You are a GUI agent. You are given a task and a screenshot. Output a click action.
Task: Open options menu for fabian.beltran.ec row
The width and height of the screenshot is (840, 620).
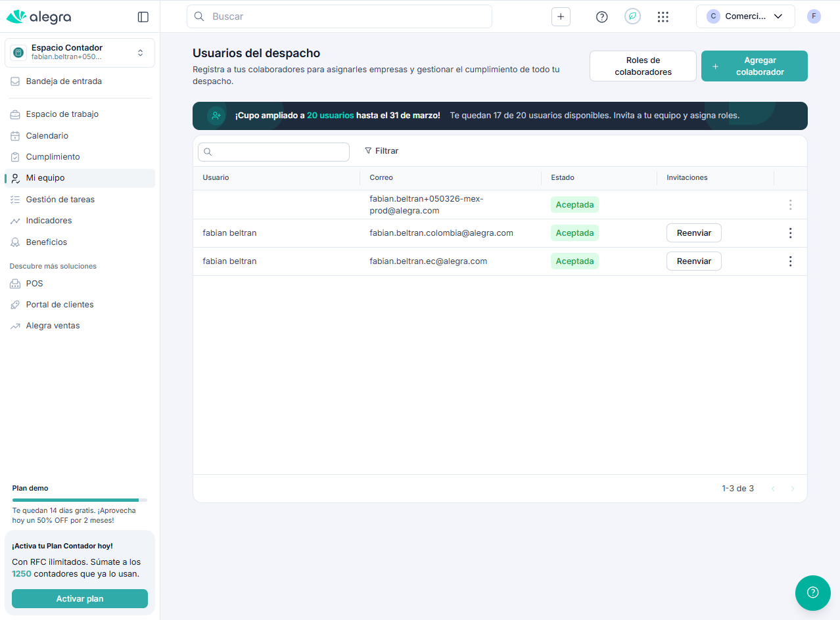tap(790, 261)
